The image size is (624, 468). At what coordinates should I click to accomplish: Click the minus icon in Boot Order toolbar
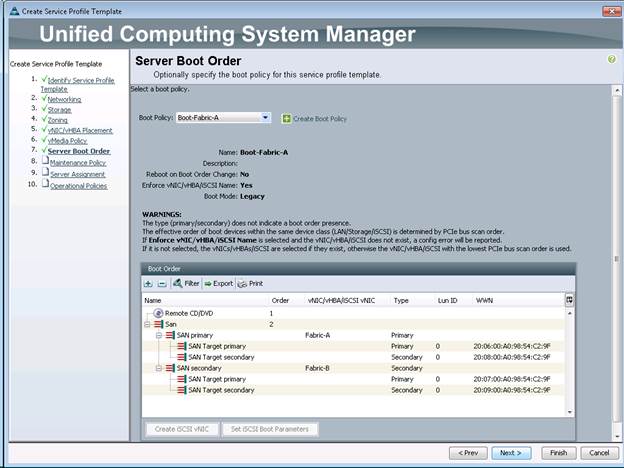pyautogui.click(x=162, y=284)
